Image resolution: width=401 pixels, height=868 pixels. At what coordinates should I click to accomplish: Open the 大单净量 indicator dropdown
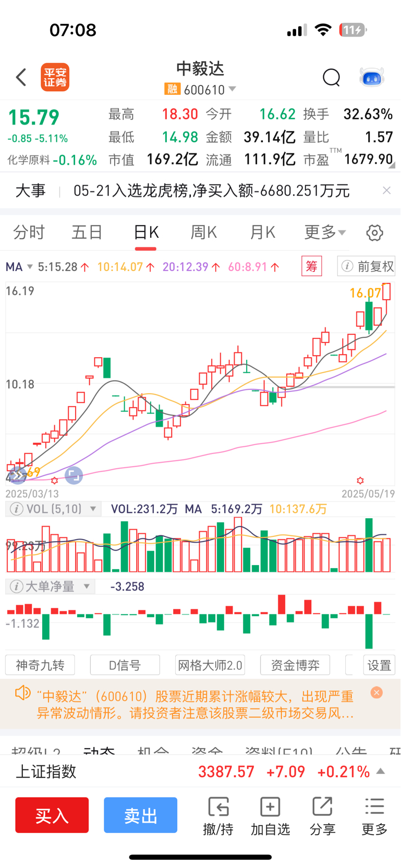(87, 586)
